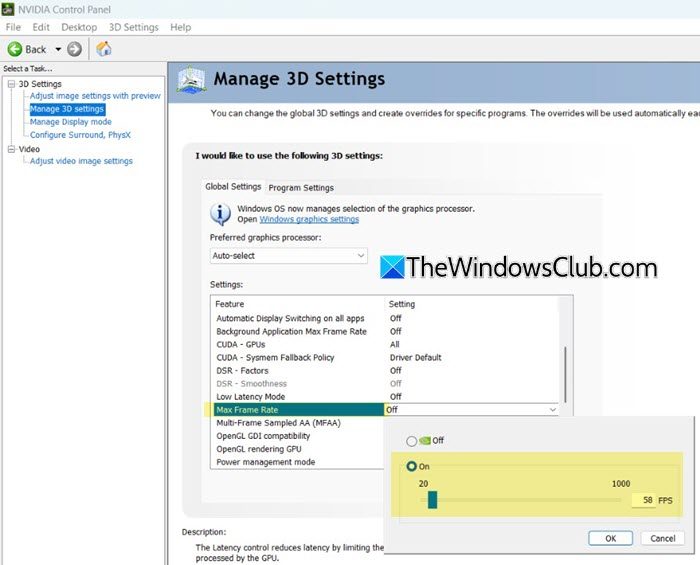Click the blue information icon
Viewport: 700px width, 565px height.
tap(220, 214)
